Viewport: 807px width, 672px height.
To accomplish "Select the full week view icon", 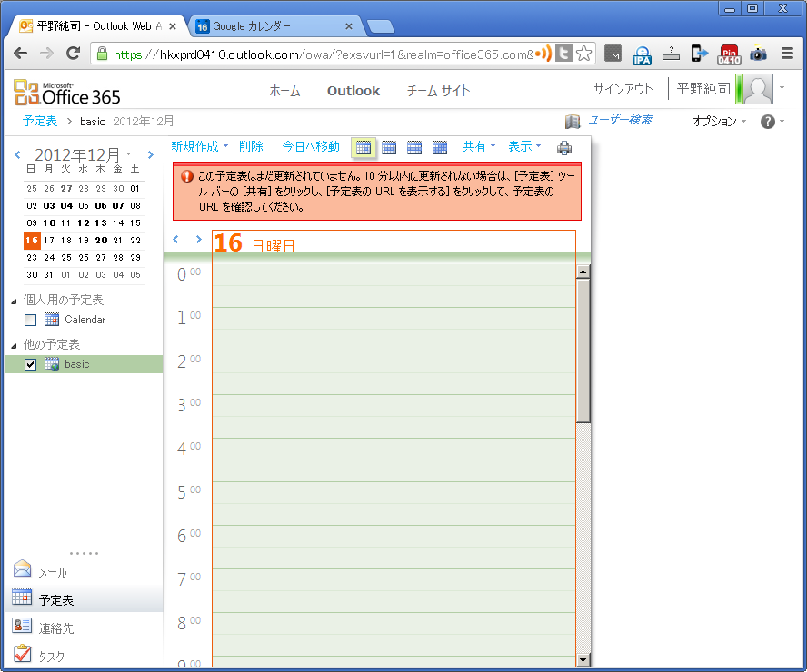I will tap(414, 147).
